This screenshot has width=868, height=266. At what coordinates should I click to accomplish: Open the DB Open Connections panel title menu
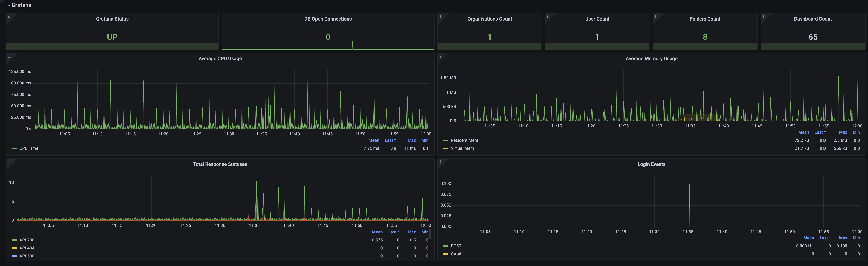[328, 19]
